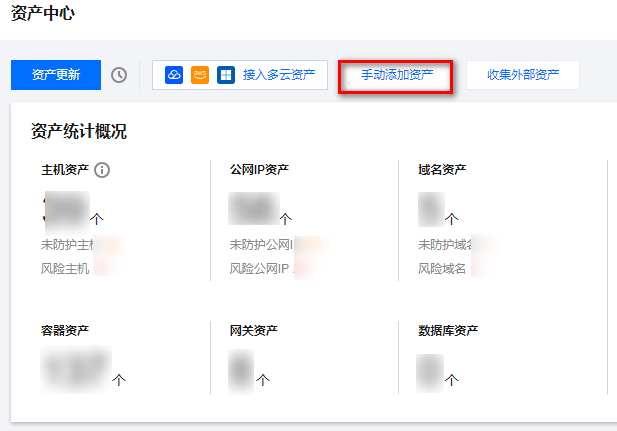Select the 数据库资产 heading

point(448,331)
